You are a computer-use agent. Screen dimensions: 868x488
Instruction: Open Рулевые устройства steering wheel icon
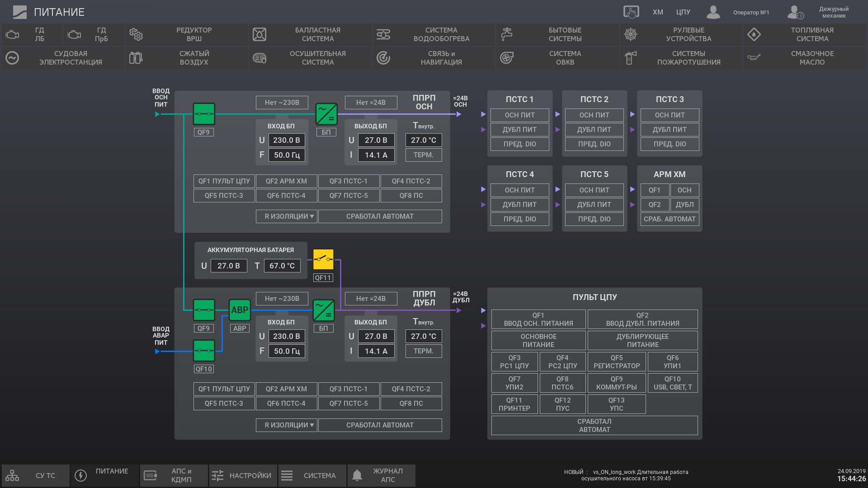[630, 34]
